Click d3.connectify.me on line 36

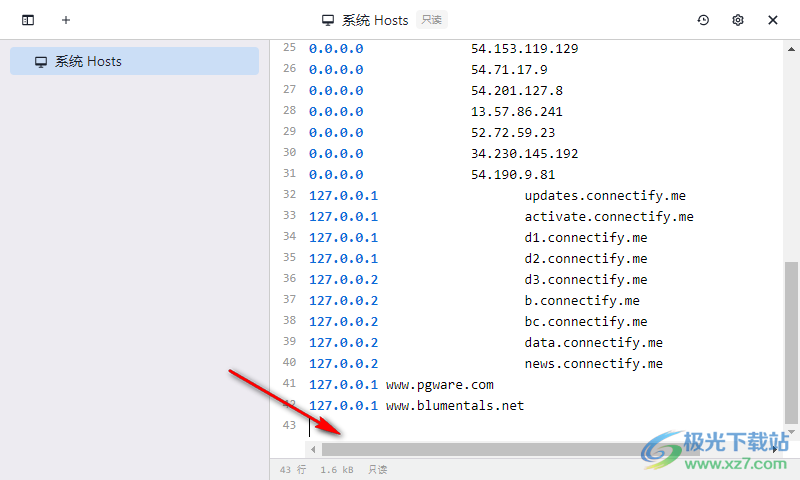click(x=586, y=280)
